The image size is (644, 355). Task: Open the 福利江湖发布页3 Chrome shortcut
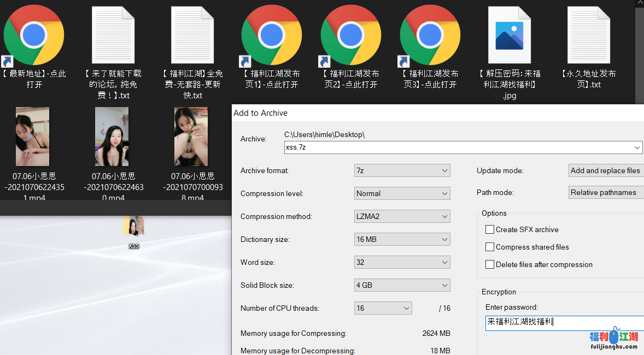(x=430, y=35)
